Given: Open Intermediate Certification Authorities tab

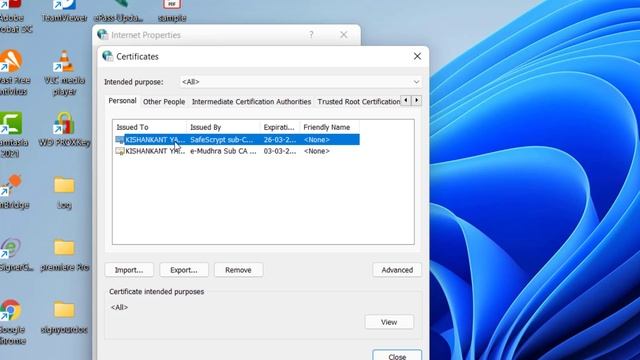Looking at the screenshot, I should 251,102.
